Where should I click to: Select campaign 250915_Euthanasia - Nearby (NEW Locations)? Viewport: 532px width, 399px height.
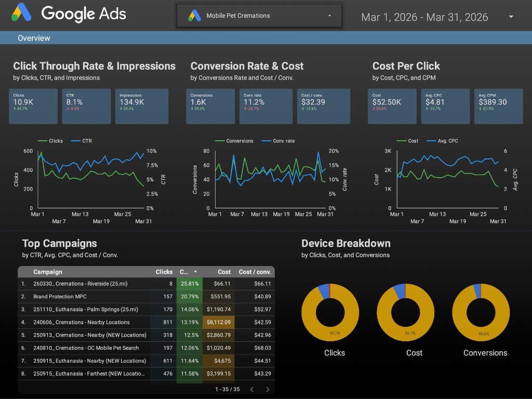[x=146, y=361]
